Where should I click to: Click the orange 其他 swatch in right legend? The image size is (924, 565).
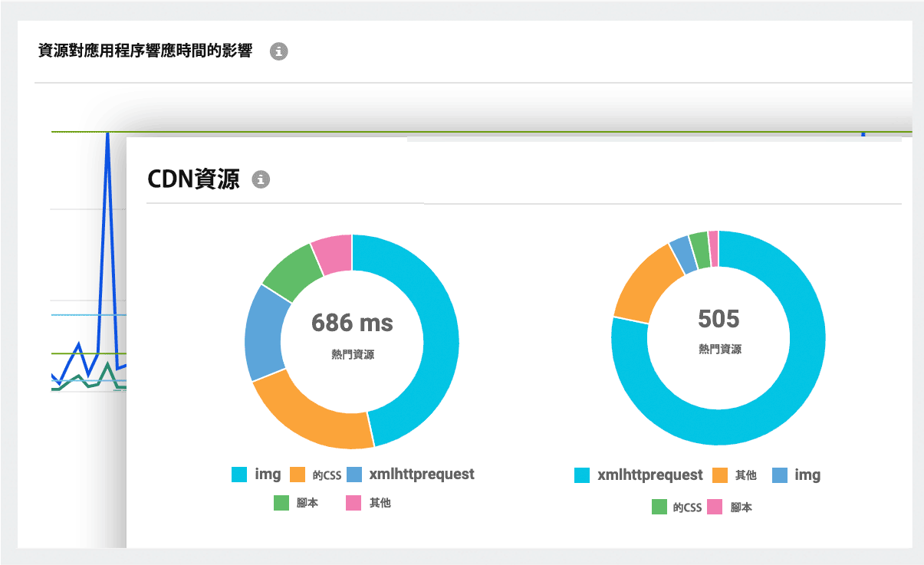click(x=722, y=475)
